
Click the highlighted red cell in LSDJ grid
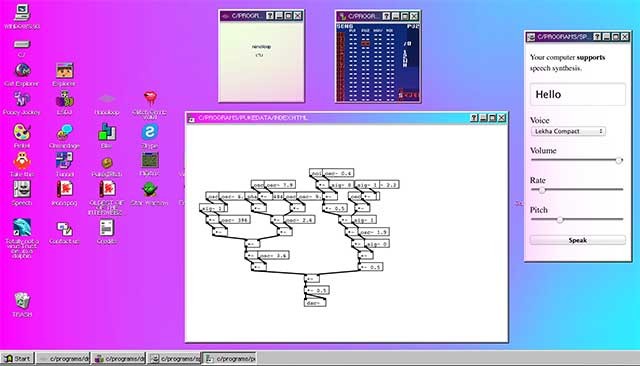[365, 43]
